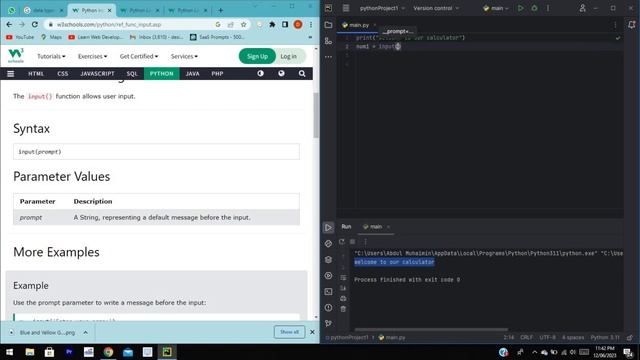640x360 pixels.
Task: Toggle W3Schools dark mode icon
Action: [260, 73]
